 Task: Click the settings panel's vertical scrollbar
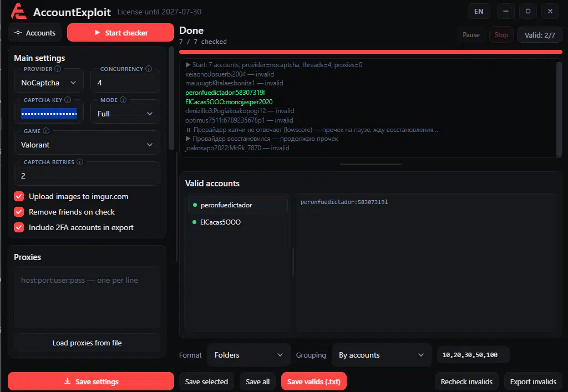171,98
